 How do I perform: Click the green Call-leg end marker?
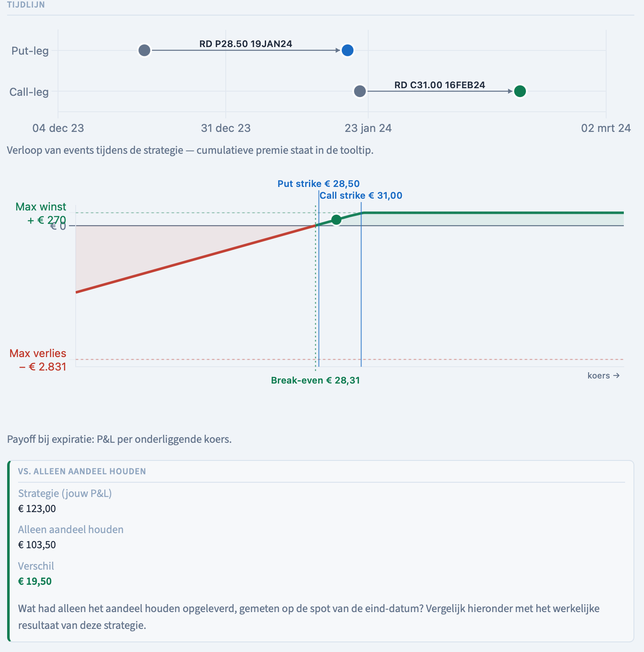coord(520,91)
